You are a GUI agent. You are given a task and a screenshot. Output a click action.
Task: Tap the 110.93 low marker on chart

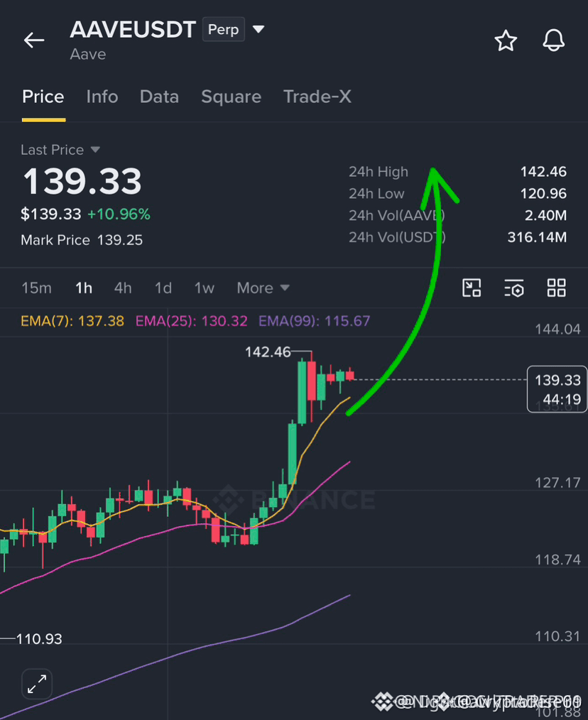[x=39, y=639]
